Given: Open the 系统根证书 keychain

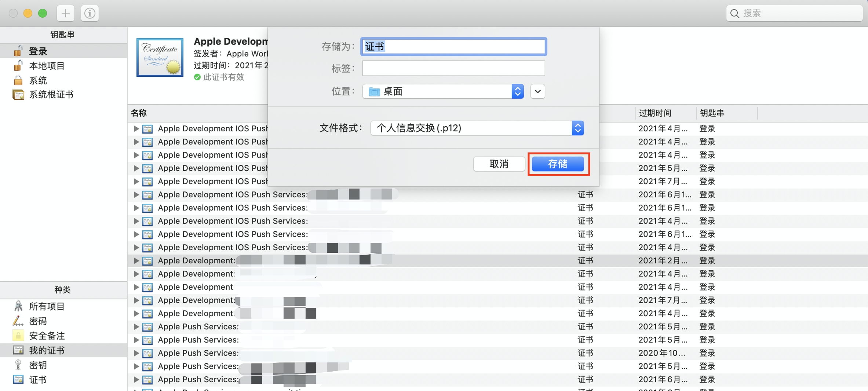Looking at the screenshot, I should coord(51,94).
